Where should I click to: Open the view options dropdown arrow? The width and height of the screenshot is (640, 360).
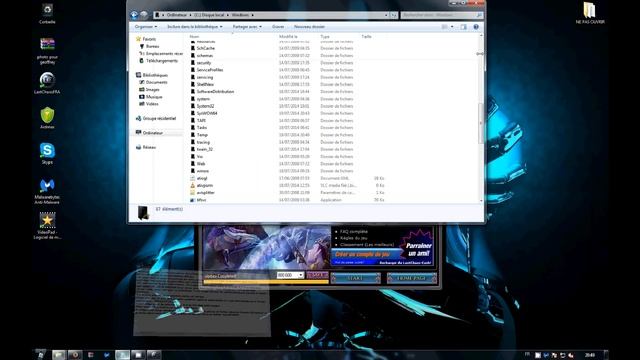pos(452,27)
